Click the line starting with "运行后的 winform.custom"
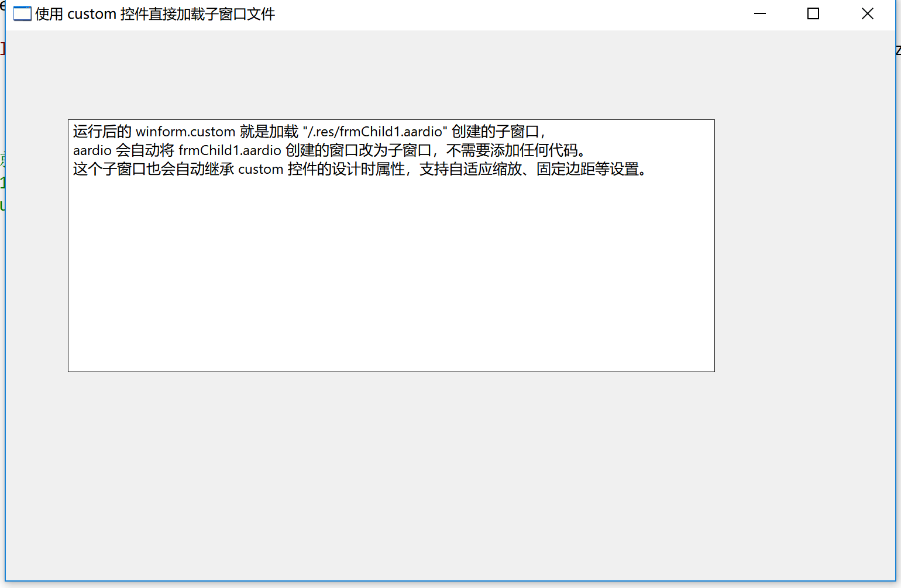This screenshot has height=588, width=901. tap(309, 132)
